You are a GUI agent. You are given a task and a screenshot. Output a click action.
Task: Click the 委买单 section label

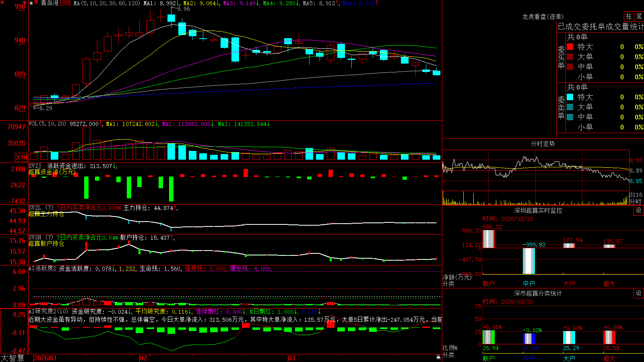point(561,57)
